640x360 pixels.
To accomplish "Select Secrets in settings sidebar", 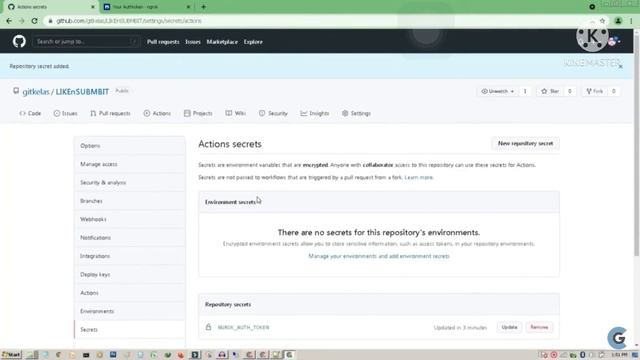I will pyautogui.click(x=130, y=329).
